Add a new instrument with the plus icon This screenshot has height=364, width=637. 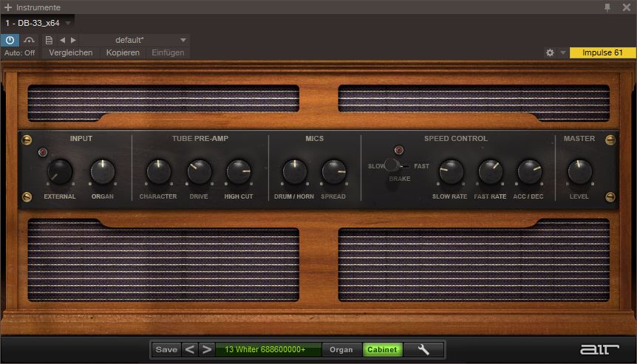click(x=7, y=7)
